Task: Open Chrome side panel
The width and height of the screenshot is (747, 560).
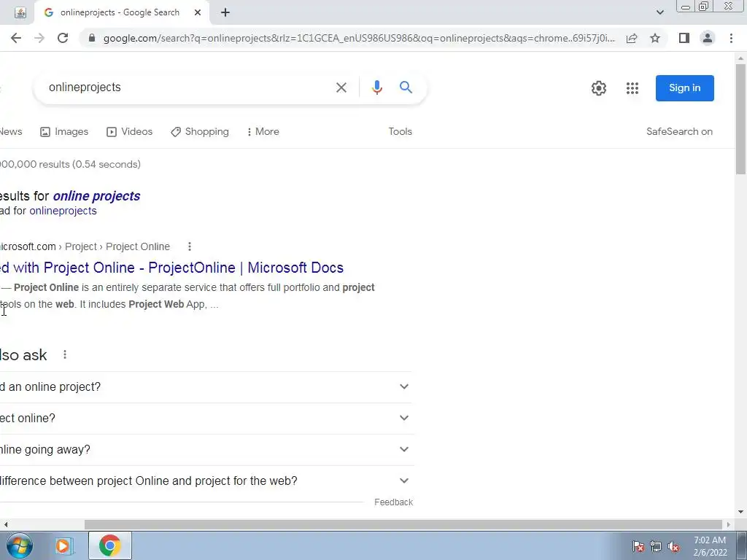Action: (x=684, y=38)
